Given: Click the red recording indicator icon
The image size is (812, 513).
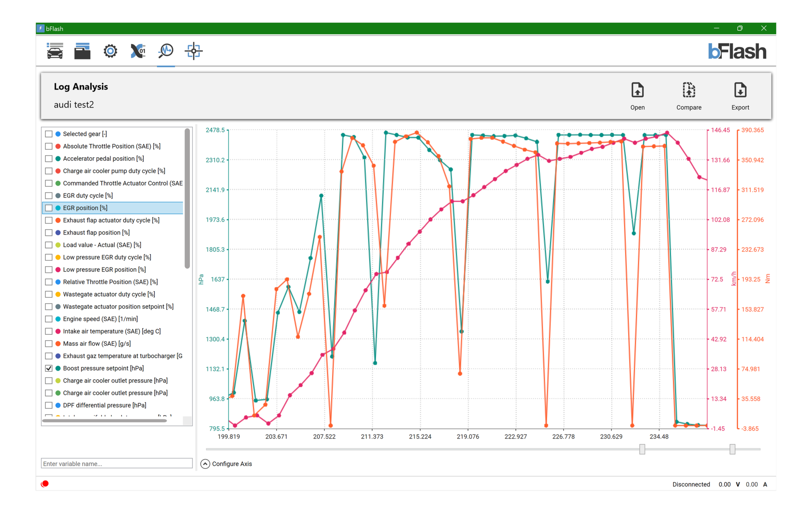Looking at the screenshot, I should point(45,484).
